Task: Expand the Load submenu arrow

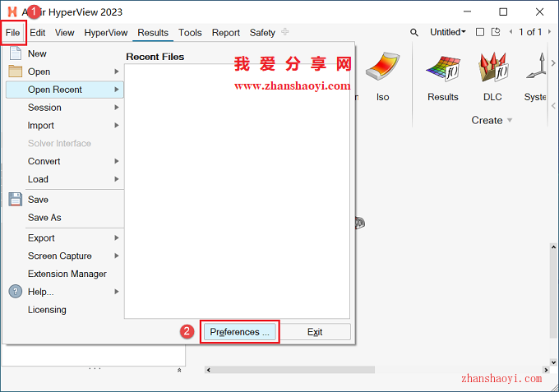Action: [117, 179]
